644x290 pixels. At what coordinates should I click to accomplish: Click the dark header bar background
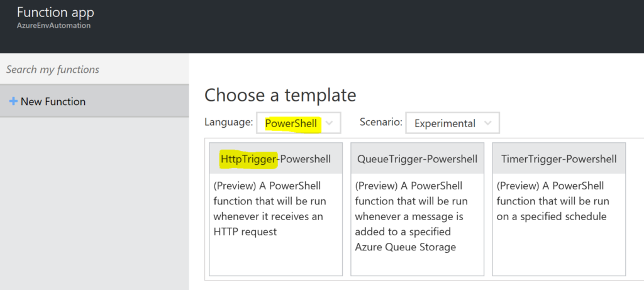click(x=377, y=26)
